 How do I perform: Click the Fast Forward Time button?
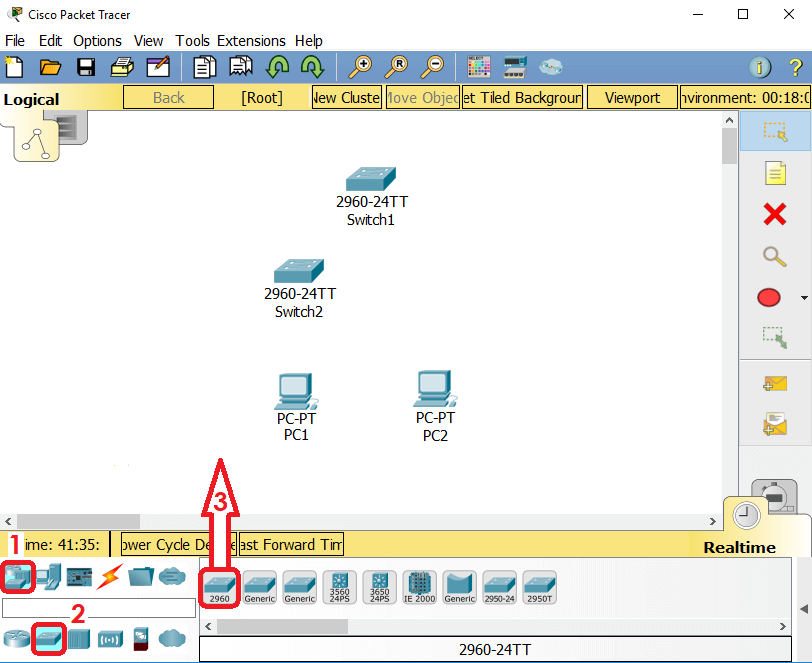click(291, 544)
